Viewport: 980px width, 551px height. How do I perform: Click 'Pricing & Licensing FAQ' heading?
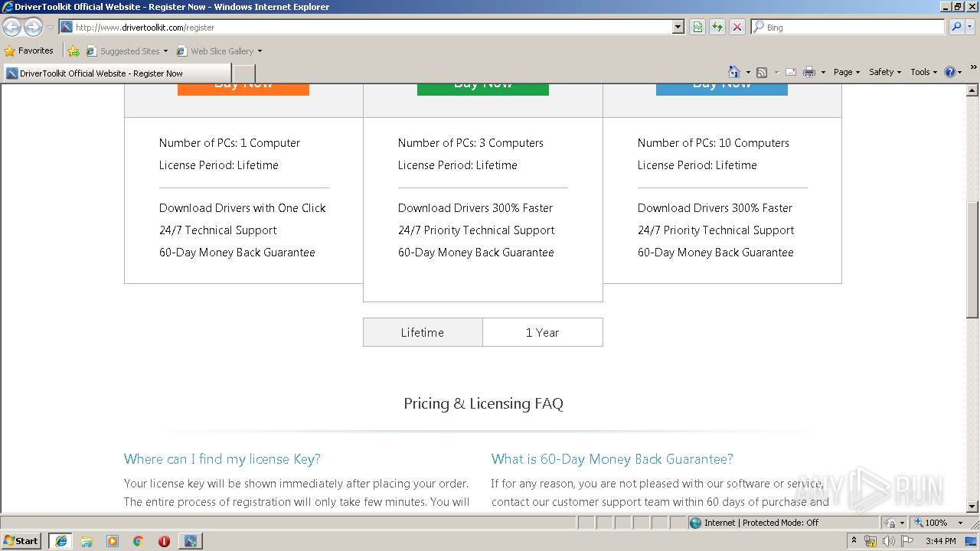[x=483, y=403]
